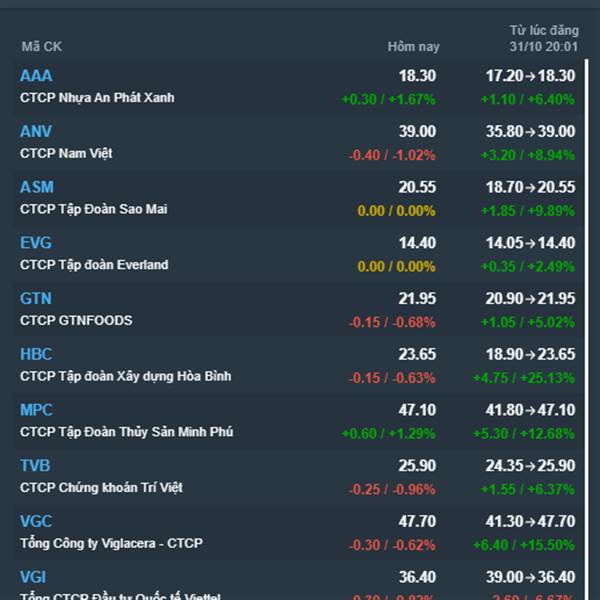Click EVG price range 14.05→14.40
This screenshot has width=600, height=600.
click(x=530, y=243)
